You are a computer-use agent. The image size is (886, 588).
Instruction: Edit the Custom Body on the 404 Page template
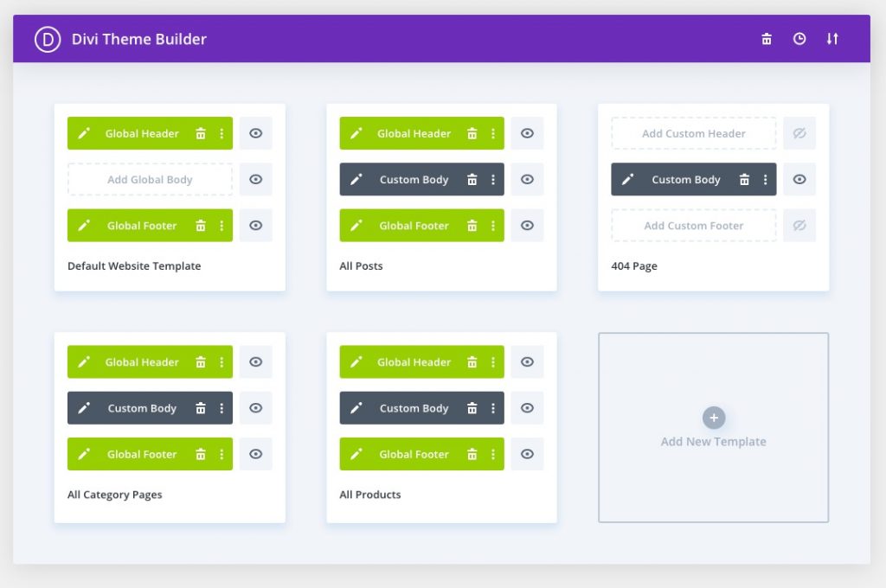[x=628, y=179]
